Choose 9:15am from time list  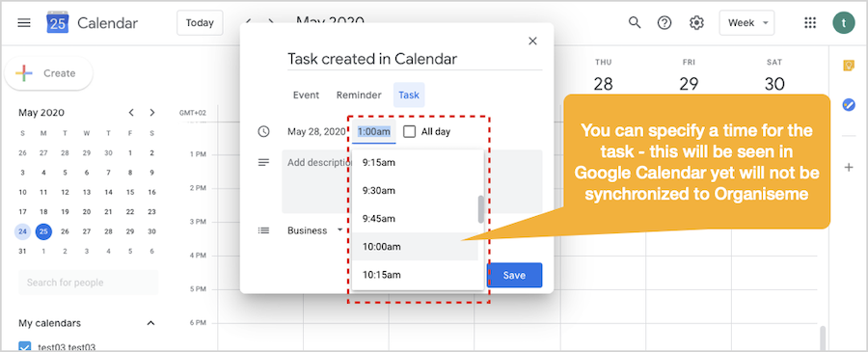(415, 163)
